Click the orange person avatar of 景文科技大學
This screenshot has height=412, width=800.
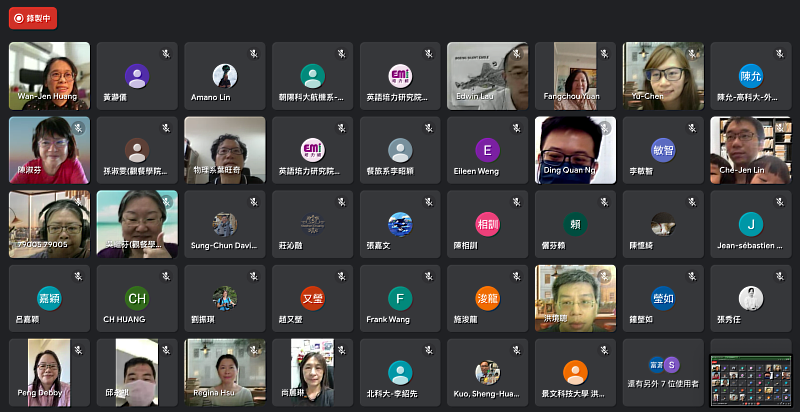point(576,372)
